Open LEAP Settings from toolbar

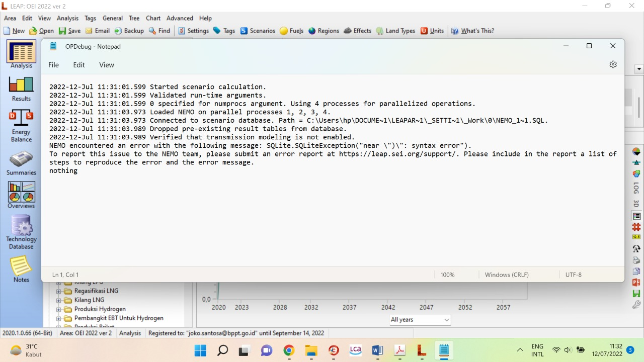click(x=193, y=31)
